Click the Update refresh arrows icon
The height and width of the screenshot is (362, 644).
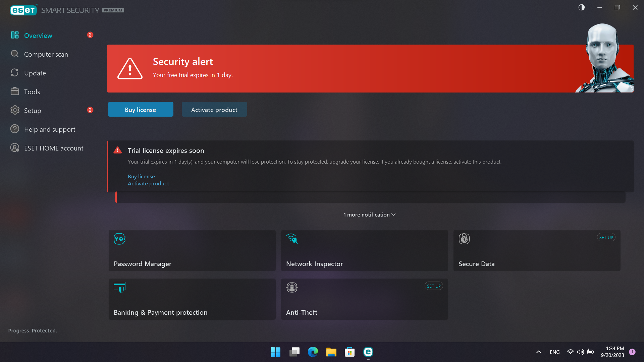15,73
